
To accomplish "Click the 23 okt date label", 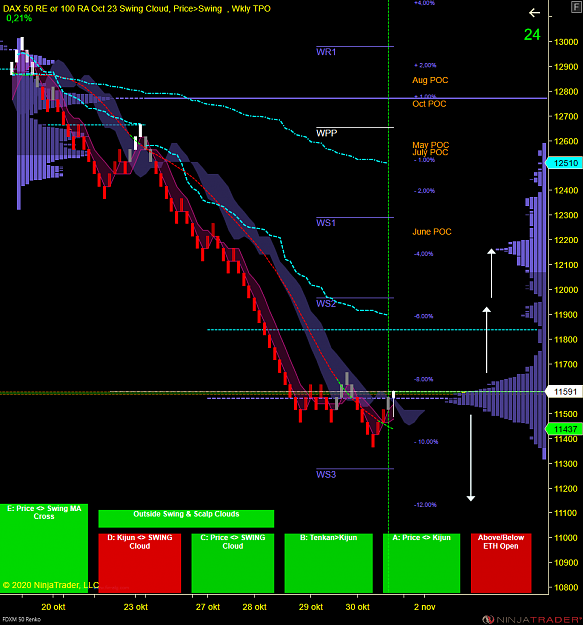I will pyautogui.click(x=135, y=607).
